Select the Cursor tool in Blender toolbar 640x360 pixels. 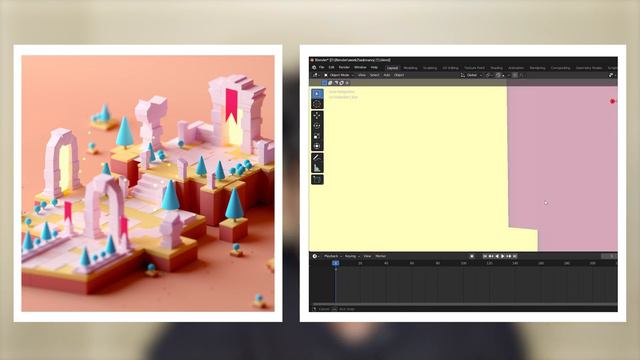click(317, 104)
